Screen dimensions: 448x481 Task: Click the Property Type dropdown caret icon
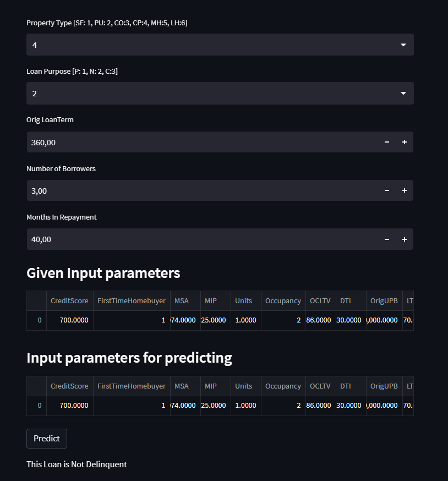(403, 45)
